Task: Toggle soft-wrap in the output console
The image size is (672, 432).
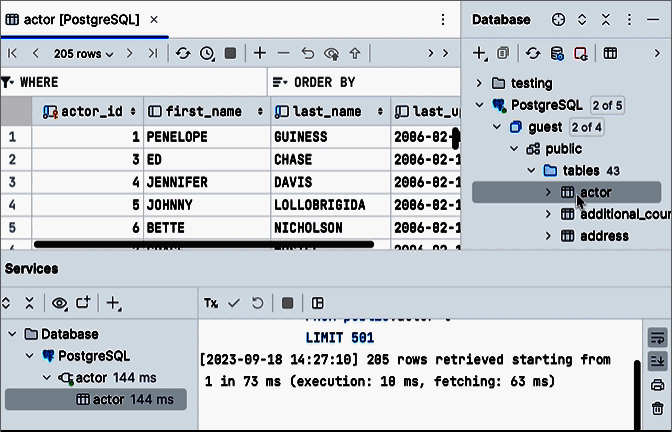Action: [657, 337]
